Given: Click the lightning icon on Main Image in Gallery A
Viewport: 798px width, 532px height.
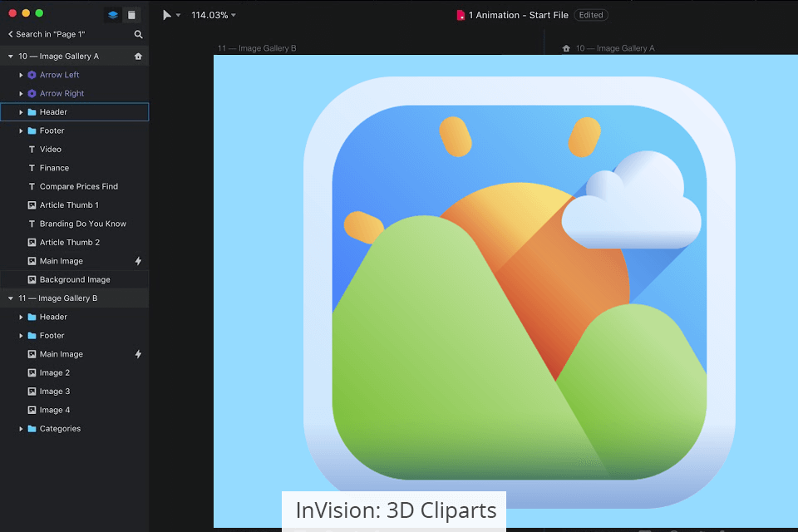Looking at the screenshot, I should [x=138, y=261].
